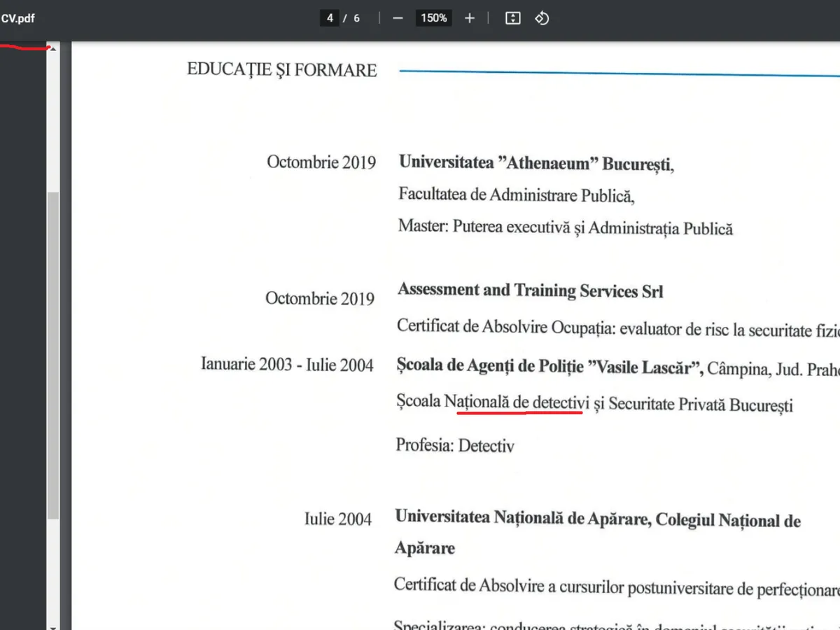Click the Master: Puterea executivă line

(x=564, y=227)
